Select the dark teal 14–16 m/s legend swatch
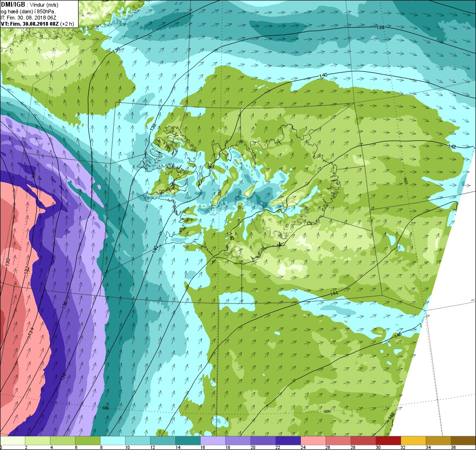Viewport: 476px width, 450px height. pos(188,440)
